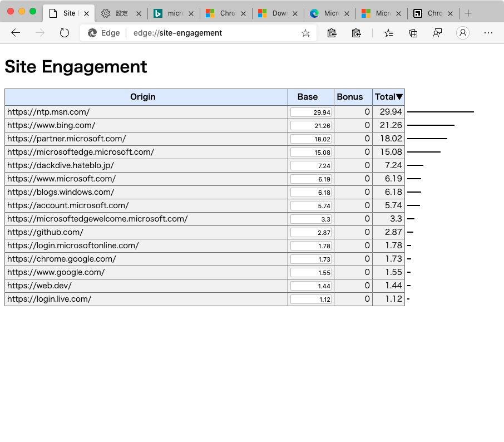The height and width of the screenshot is (442, 504).
Task: Select the https://ntp.msn.com/ origin text
Action: pyautogui.click(x=48, y=112)
